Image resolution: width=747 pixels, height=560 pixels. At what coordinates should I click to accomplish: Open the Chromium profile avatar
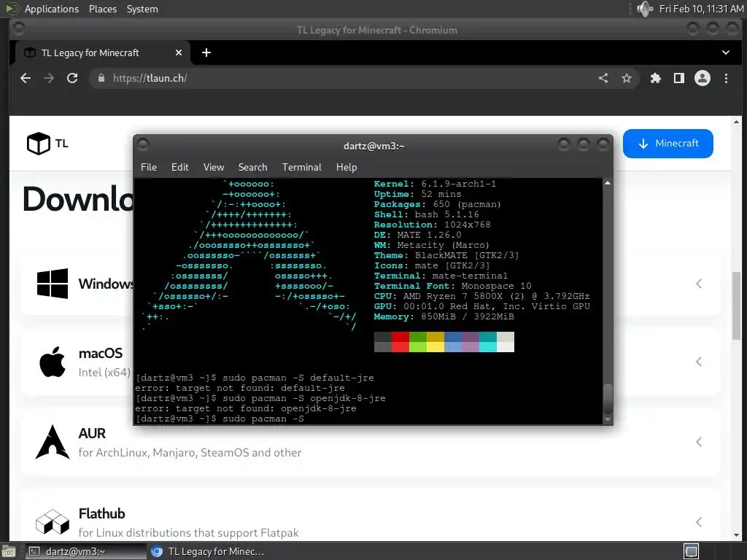coord(703,78)
